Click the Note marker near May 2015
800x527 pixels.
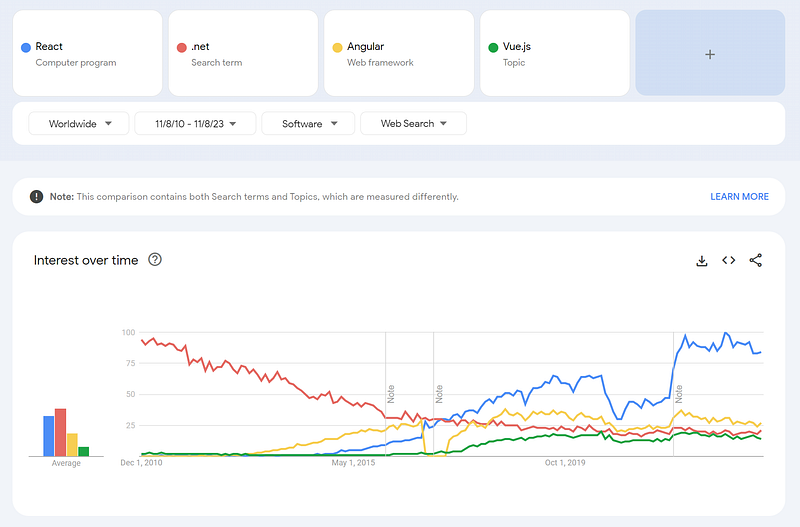tap(391, 394)
